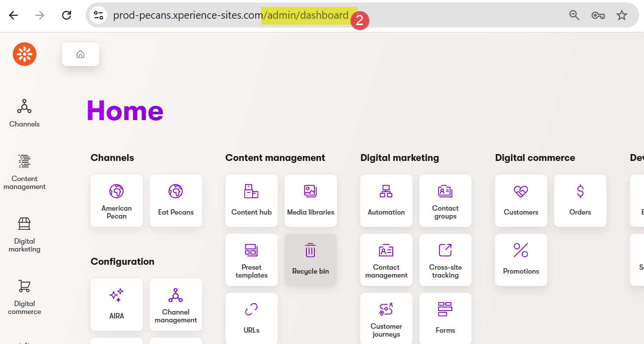Click the address bar URL text
Screen dimensions: 644x344
(x=231, y=15)
